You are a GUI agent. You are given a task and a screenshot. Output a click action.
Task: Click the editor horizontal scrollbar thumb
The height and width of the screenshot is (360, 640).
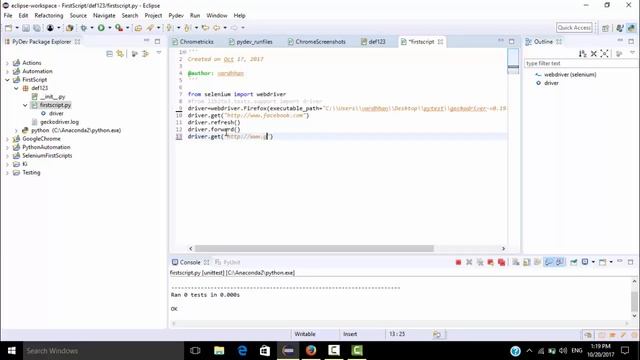coord(314,248)
